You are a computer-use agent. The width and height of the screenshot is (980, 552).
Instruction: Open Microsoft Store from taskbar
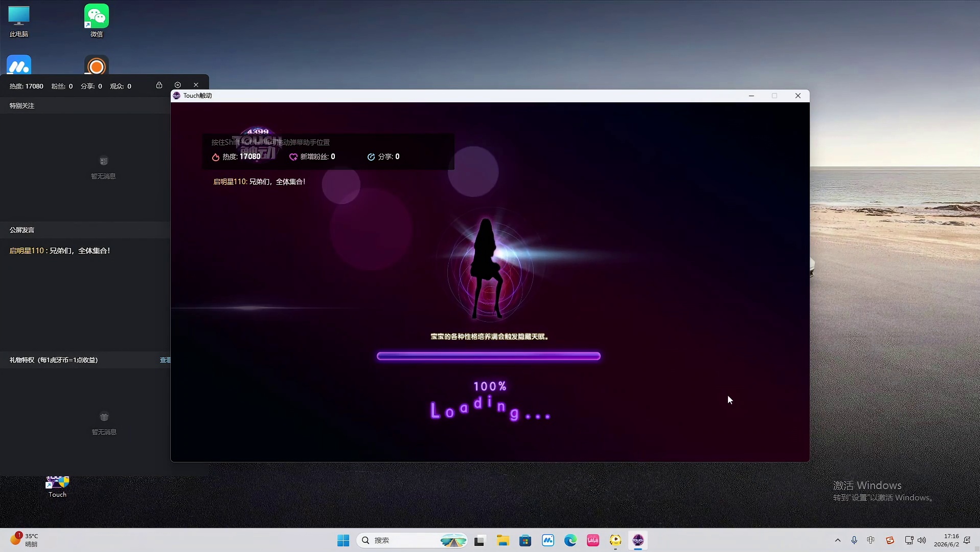pyautogui.click(x=525, y=540)
